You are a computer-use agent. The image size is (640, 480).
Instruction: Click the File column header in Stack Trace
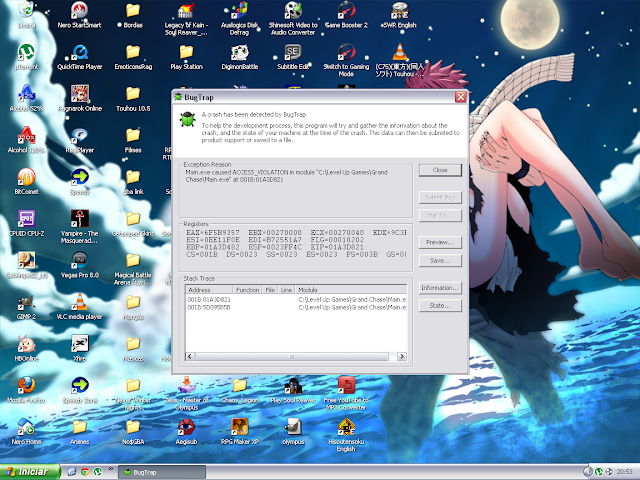pyautogui.click(x=270, y=290)
